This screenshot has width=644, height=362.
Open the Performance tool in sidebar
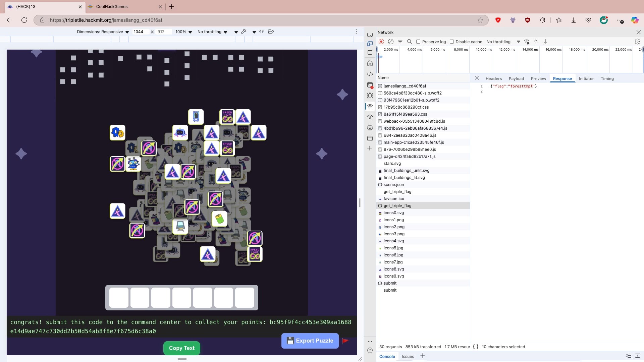tap(370, 117)
